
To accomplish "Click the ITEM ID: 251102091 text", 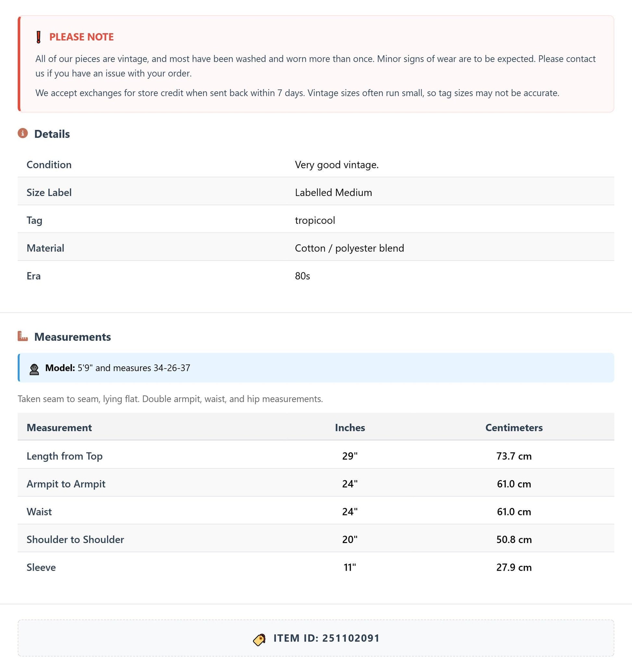I will (326, 638).
